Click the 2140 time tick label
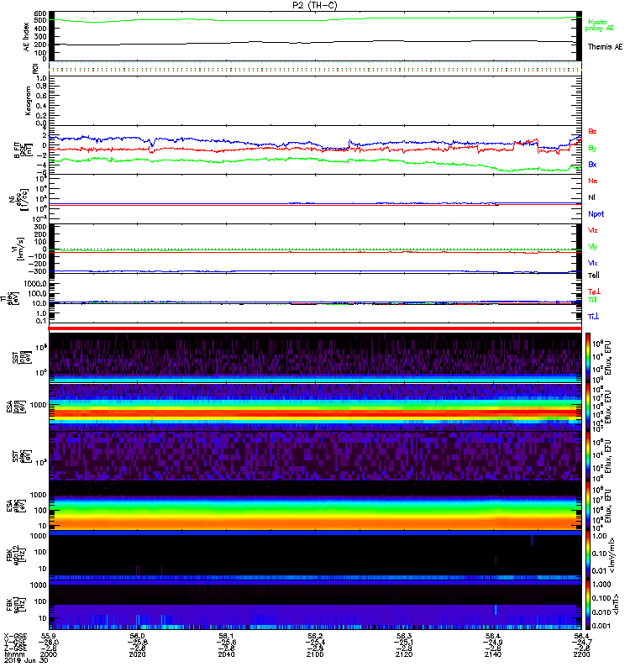Viewport: 630px width, 672px height. click(x=493, y=654)
